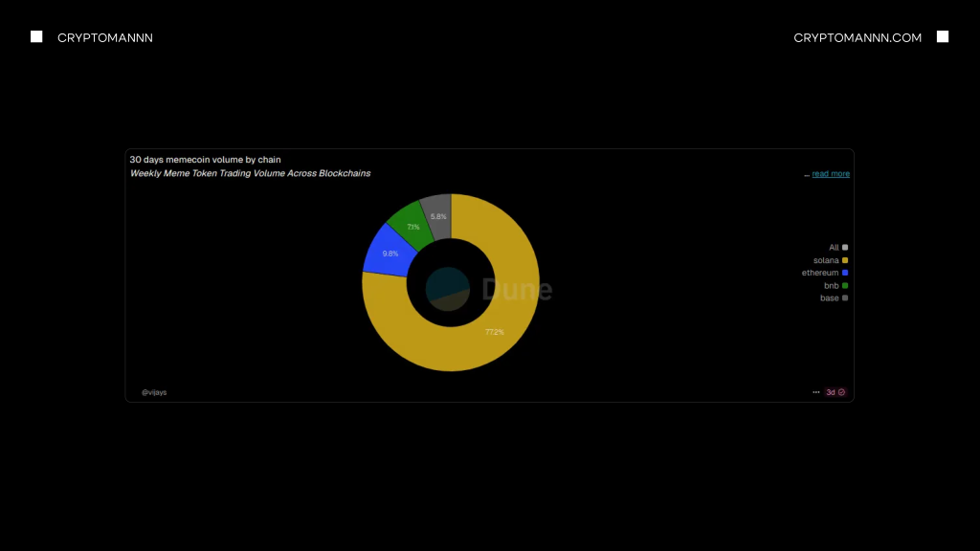Click the white square icon beside CRYPTOMANNN
Viewport: 980px width, 551px height.
click(x=36, y=37)
